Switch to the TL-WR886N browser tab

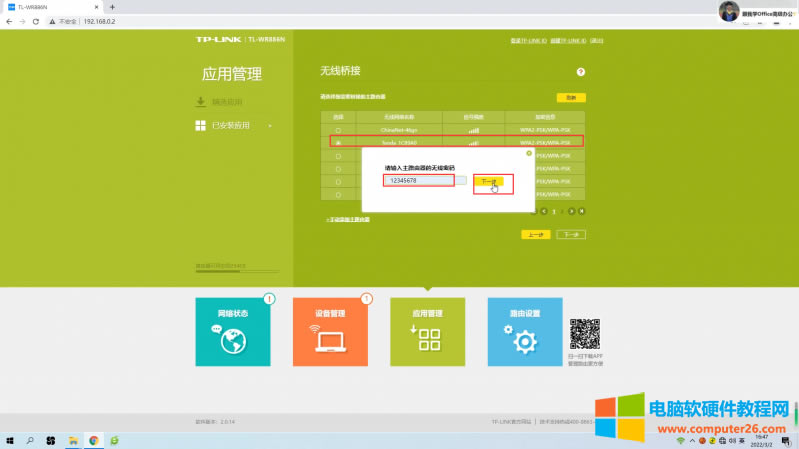50,7
